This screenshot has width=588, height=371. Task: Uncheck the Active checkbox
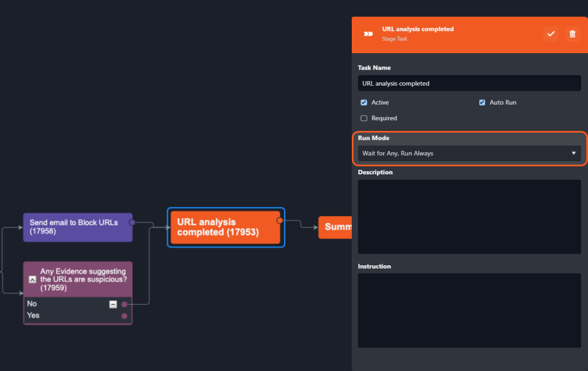click(x=364, y=102)
